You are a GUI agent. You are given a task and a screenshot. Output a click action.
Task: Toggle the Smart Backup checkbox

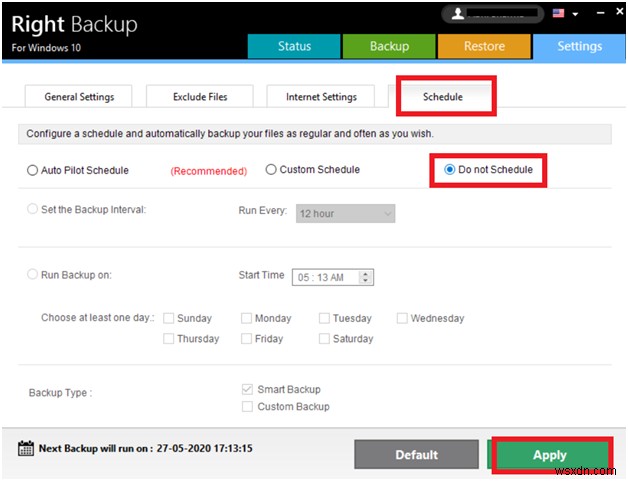tap(247, 389)
